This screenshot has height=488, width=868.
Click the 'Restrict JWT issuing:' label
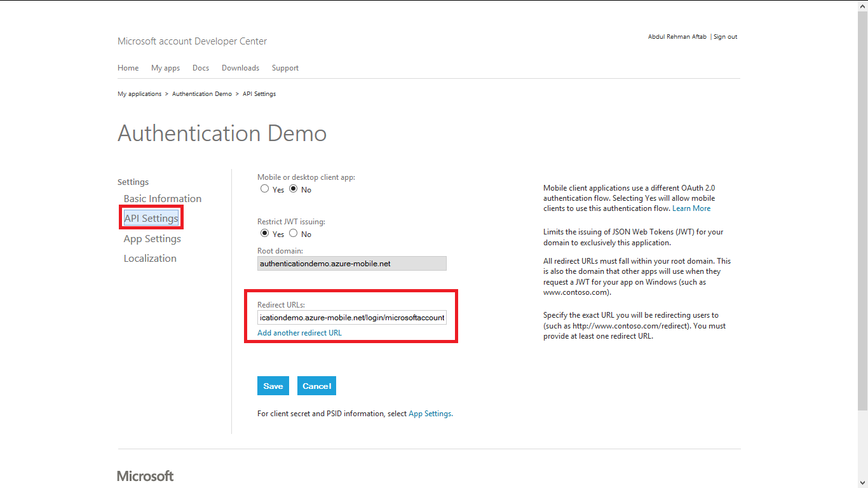291,222
